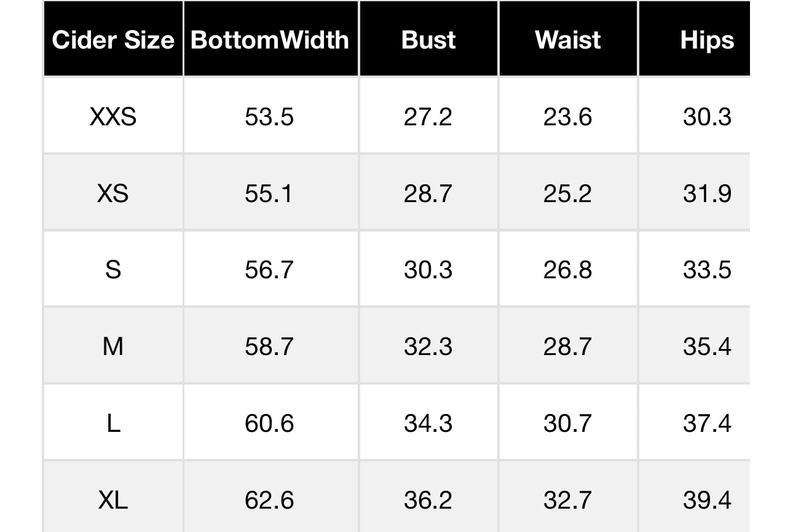Select the Waist column header
This screenshot has width=793, height=532.
pos(568,40)
